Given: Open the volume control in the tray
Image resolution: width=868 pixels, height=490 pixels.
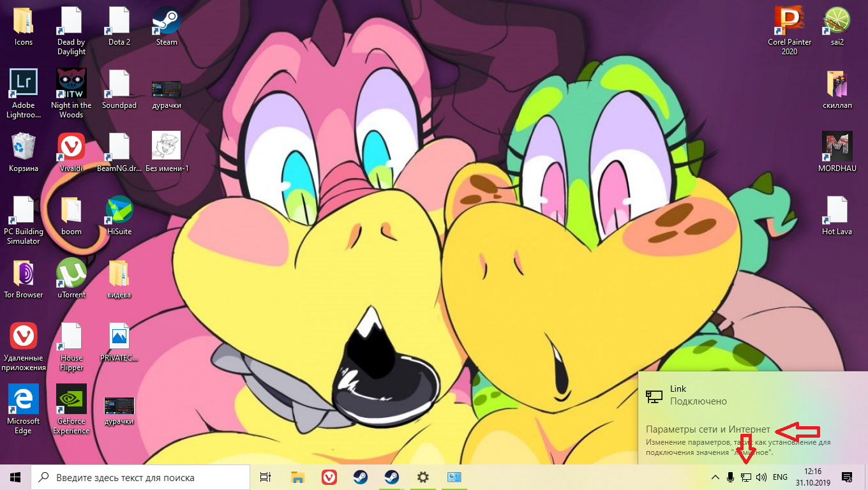Looking at the screenshot, I should 761,477.
